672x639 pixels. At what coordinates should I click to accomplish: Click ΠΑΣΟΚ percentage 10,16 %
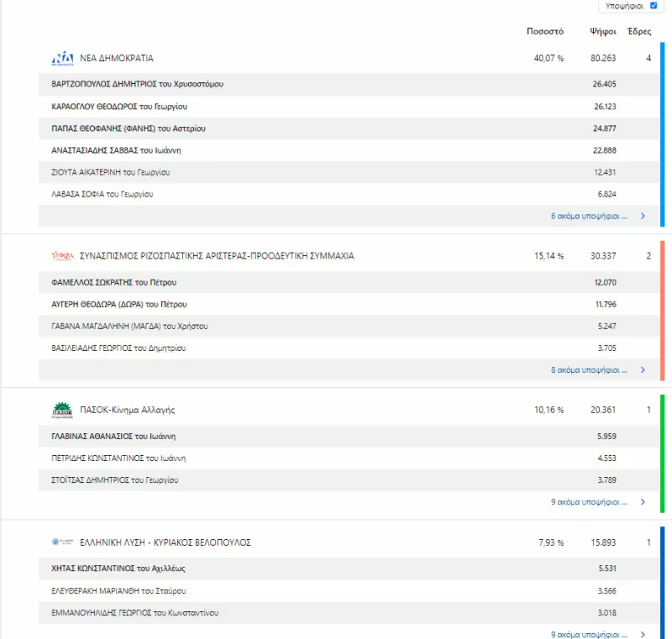[x=549, y=410]
